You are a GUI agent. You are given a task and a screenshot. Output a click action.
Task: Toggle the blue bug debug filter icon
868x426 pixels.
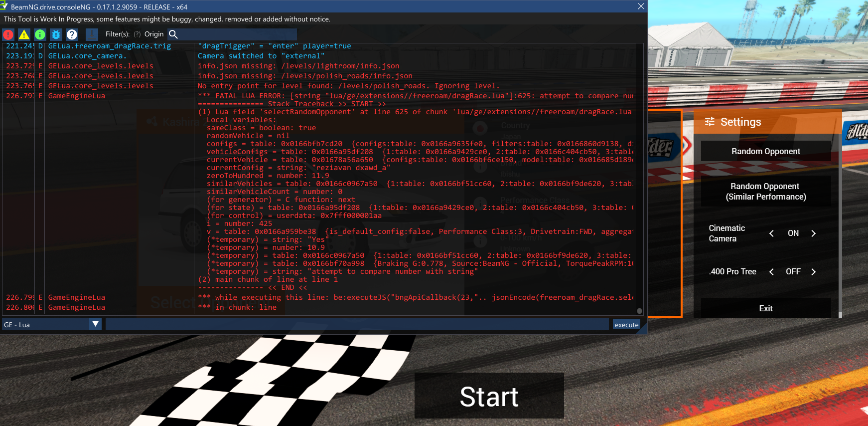point(56,34)
